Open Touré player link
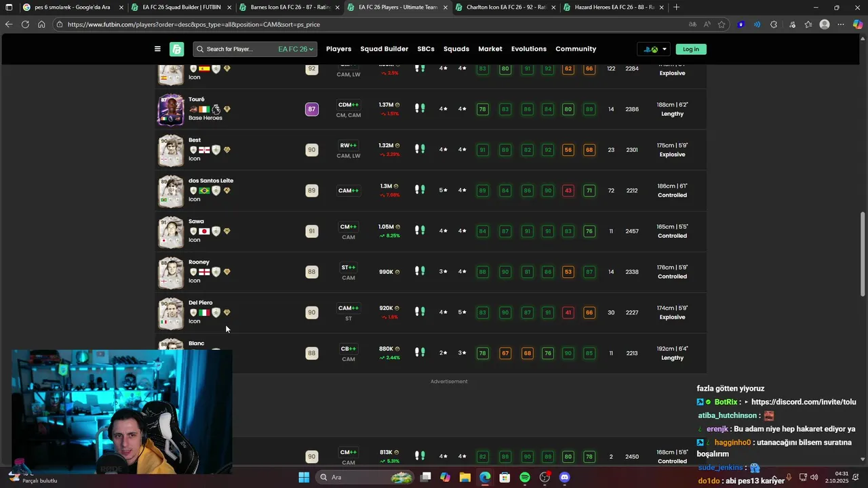The width and height of the screenshot is (868, 488). pyautogui.click(x=197, y=99)
